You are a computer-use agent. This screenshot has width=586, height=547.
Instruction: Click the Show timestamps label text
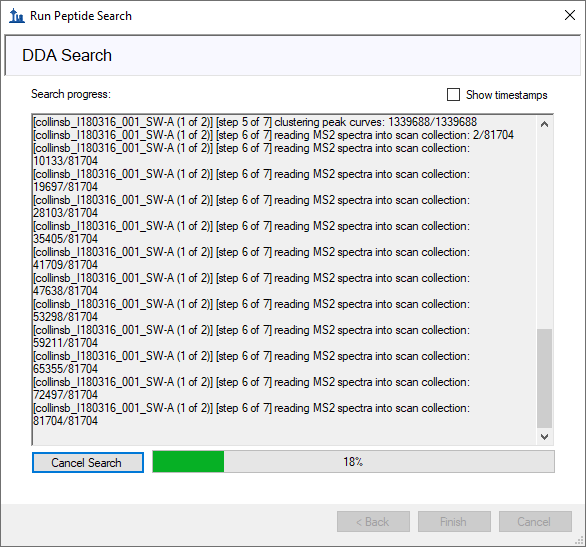coord(506,95)
